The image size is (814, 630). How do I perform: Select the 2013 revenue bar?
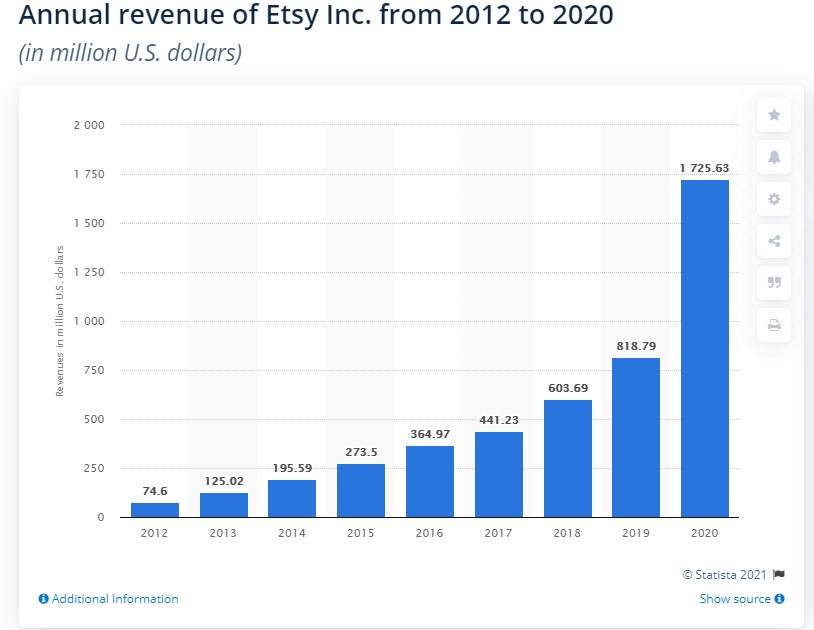[224, 505]
